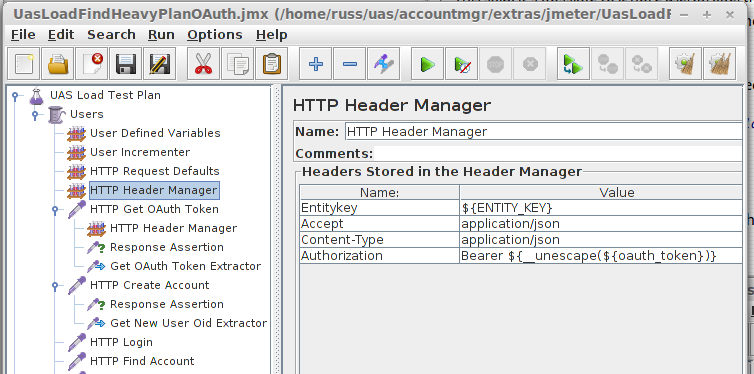Open the Options menu

coord(214,35)
